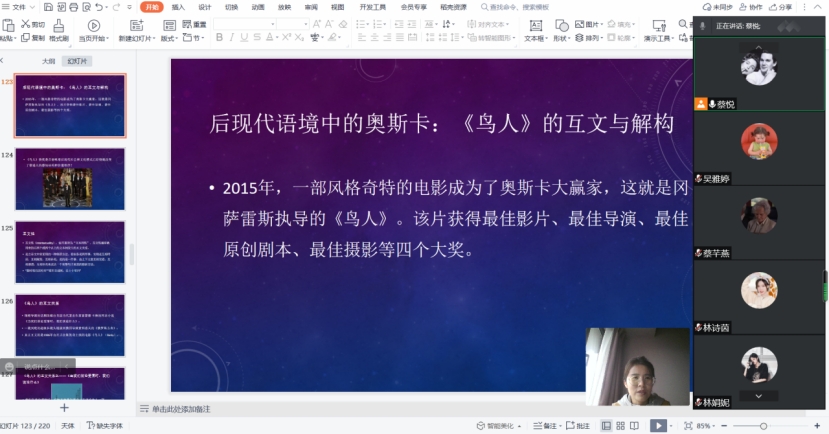Click the zoom slider handle

point(763,426)
